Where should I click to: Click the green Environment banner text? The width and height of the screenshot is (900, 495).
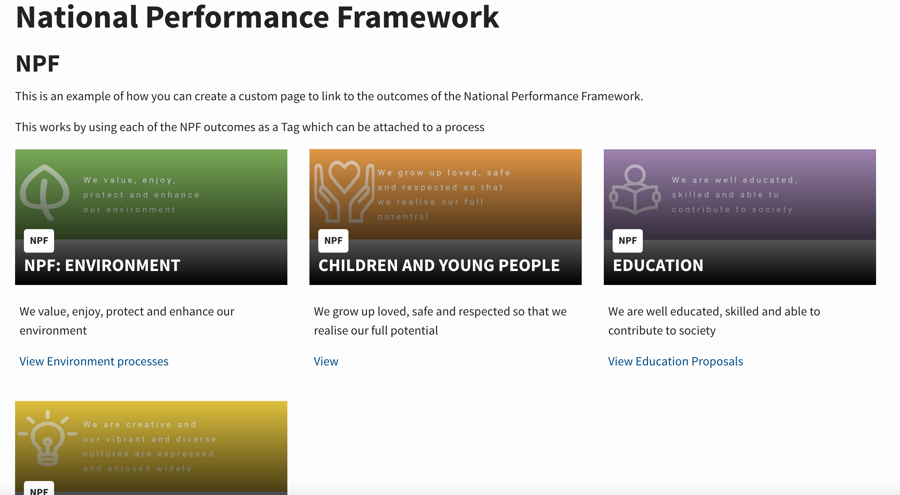141,195
